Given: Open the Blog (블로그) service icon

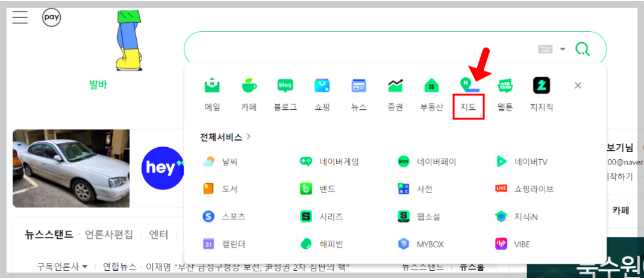Looking at the screenshot, I should (x=286, y=86).
